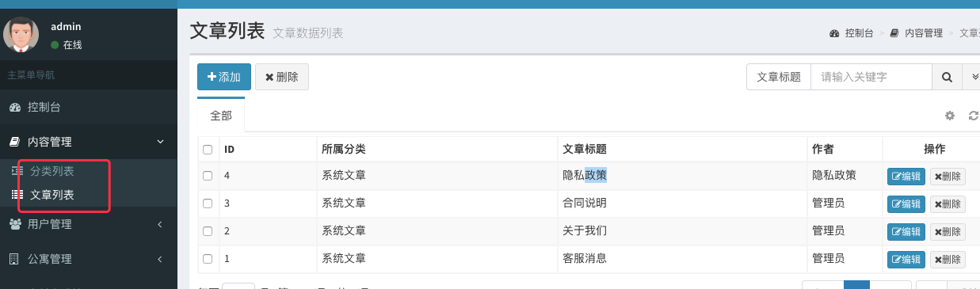Open 分类列表 in the sidebar
Screen dimensions: 980x289
coord(51,171)
